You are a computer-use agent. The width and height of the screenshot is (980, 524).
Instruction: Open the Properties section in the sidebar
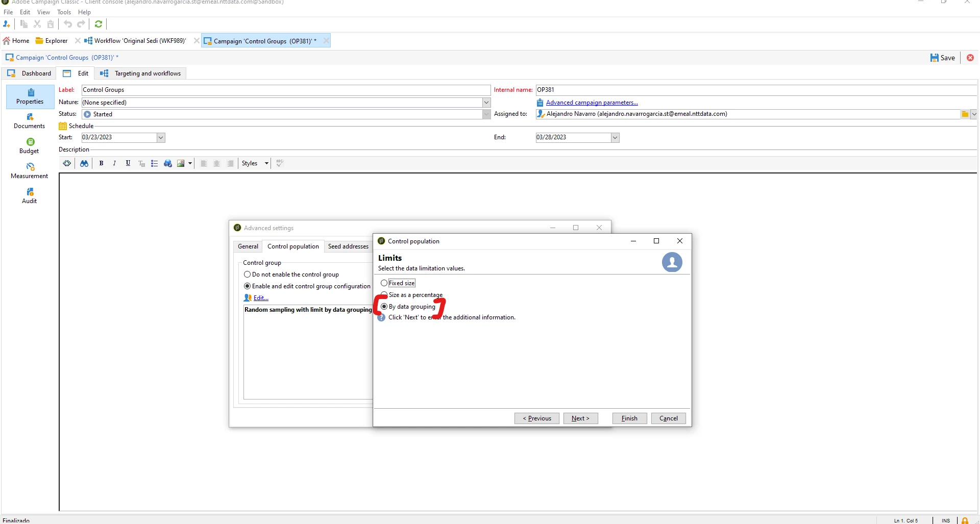tap(30, 96)
